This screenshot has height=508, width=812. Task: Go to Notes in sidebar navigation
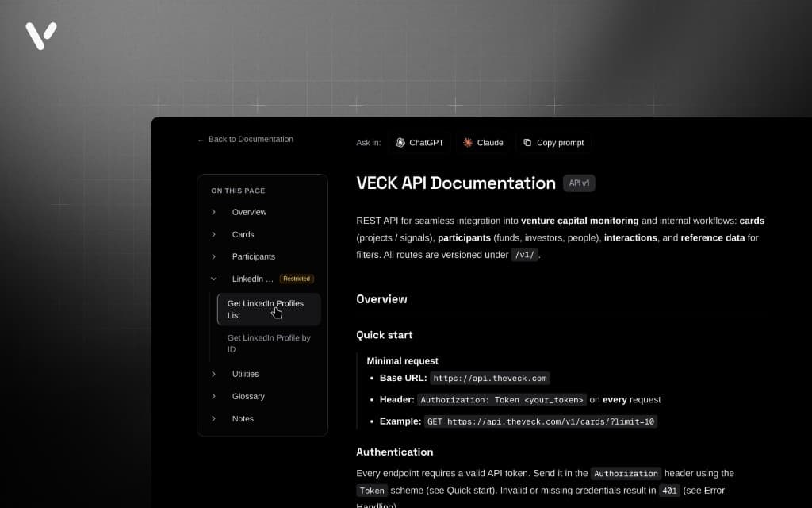[243, 418]
